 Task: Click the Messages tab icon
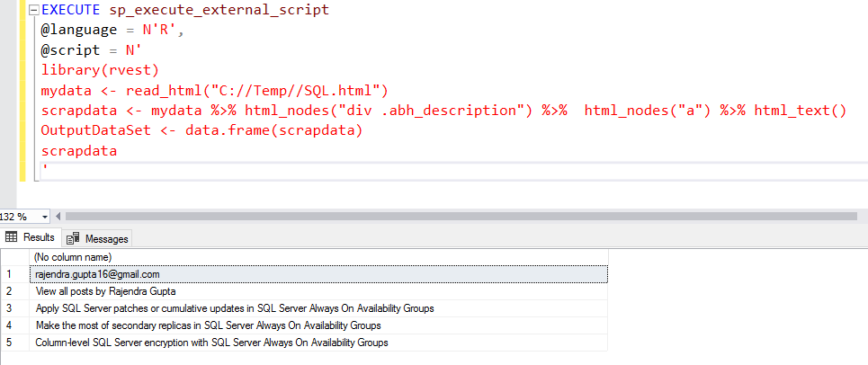pos(73,239)
